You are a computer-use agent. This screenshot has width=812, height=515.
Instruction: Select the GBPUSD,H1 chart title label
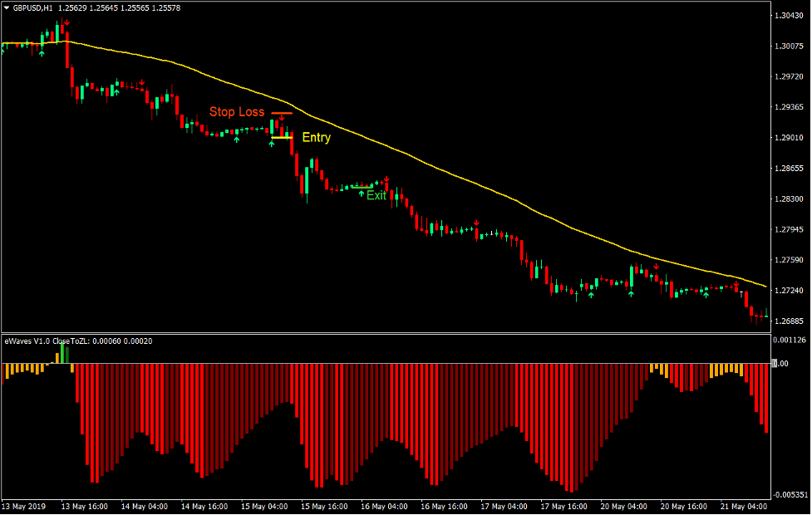tap(33, 8)
